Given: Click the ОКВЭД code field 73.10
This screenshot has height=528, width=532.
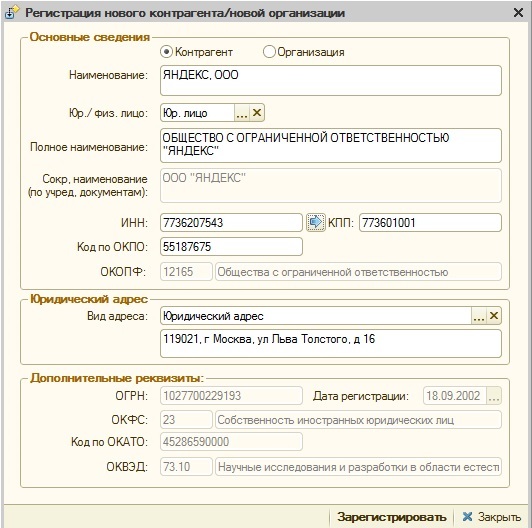Looking at the screenshot, I should coord(186,467).
